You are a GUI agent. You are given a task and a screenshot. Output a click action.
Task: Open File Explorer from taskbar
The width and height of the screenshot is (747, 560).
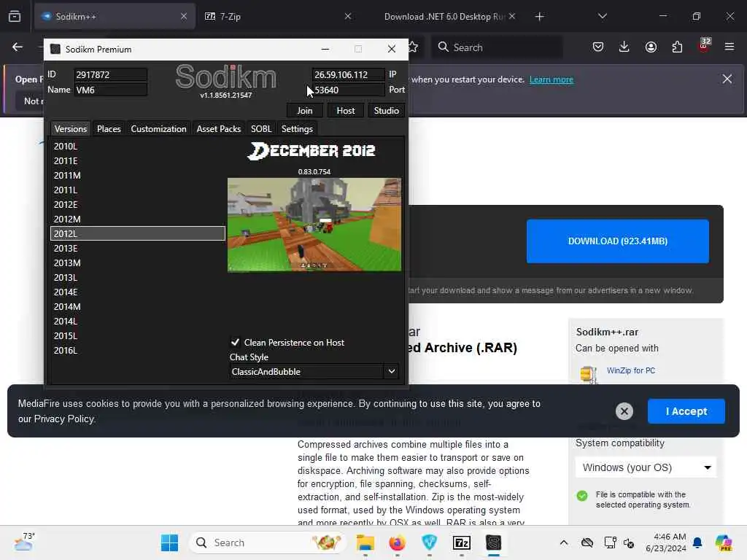(365, 542)
